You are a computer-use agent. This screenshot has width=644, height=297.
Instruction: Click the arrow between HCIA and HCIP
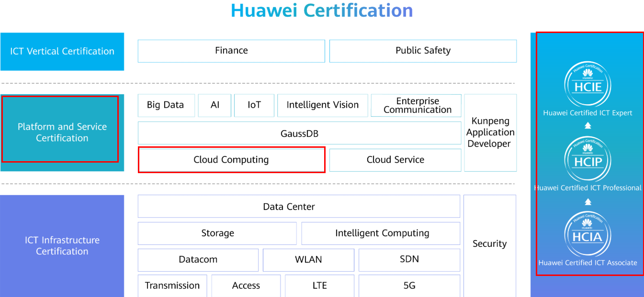pyautogui.click(x=588, y=202)
